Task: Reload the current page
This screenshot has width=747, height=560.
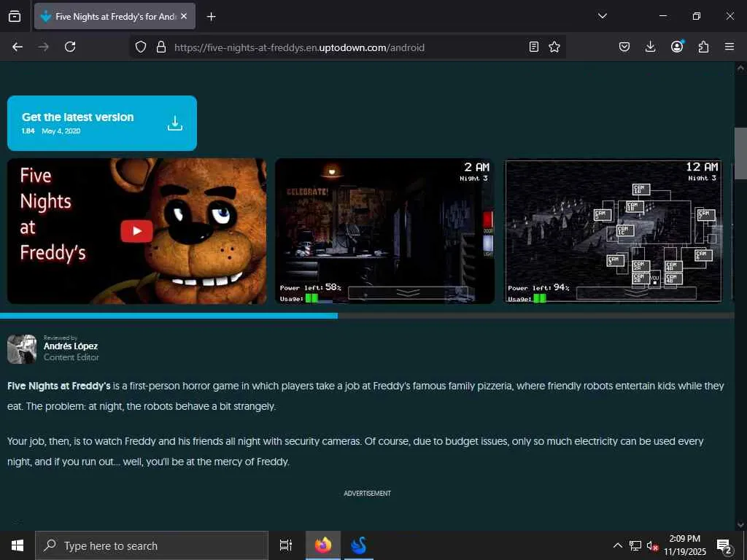Action: (70, 47)
